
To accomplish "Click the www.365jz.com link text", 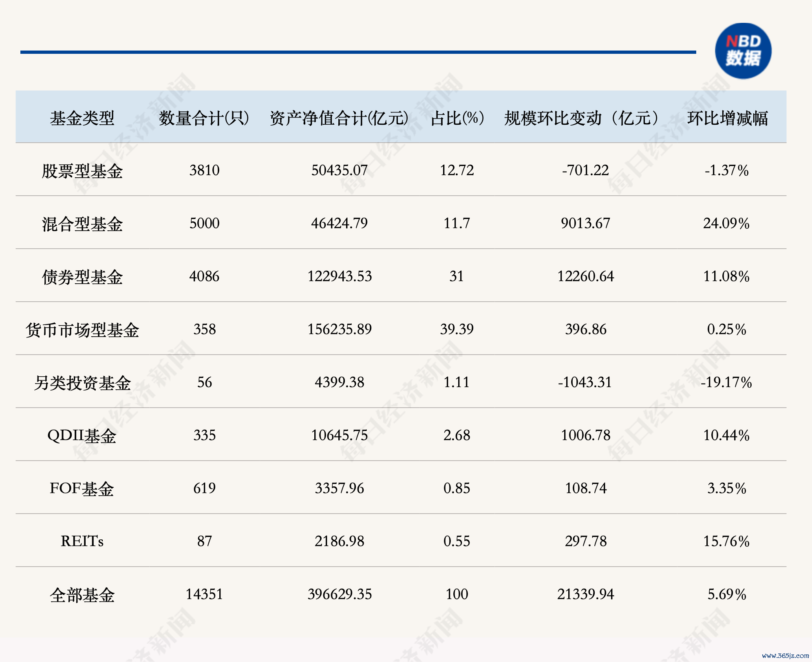I will click(x=786, y=655).
